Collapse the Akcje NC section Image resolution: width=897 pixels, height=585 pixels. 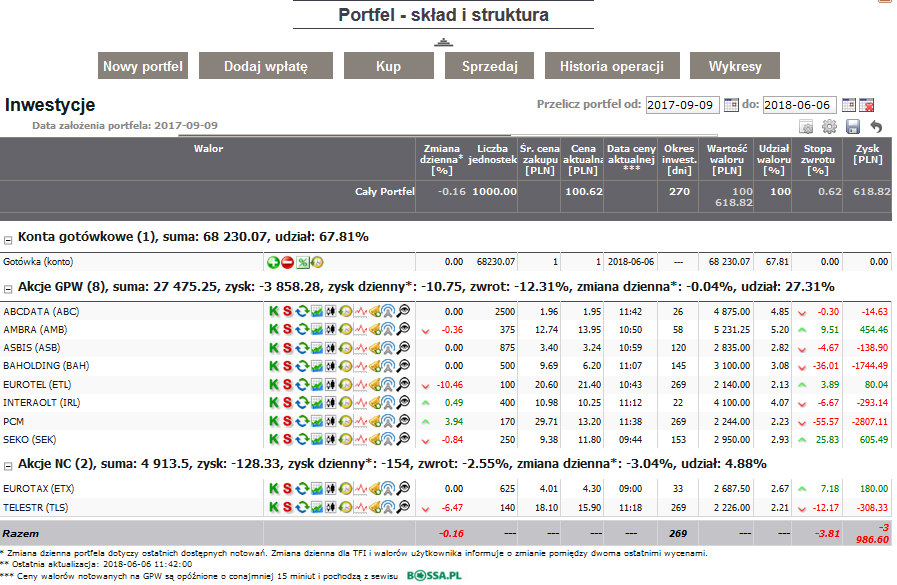click(x=8, y=467)
